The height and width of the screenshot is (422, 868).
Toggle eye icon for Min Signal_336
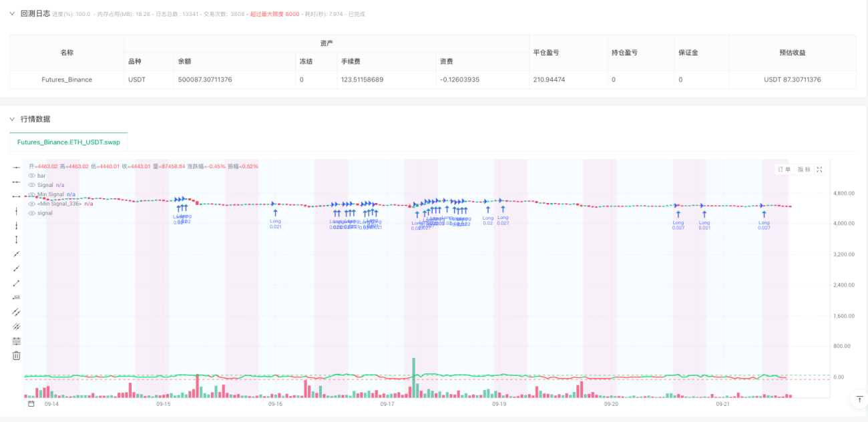31,204
